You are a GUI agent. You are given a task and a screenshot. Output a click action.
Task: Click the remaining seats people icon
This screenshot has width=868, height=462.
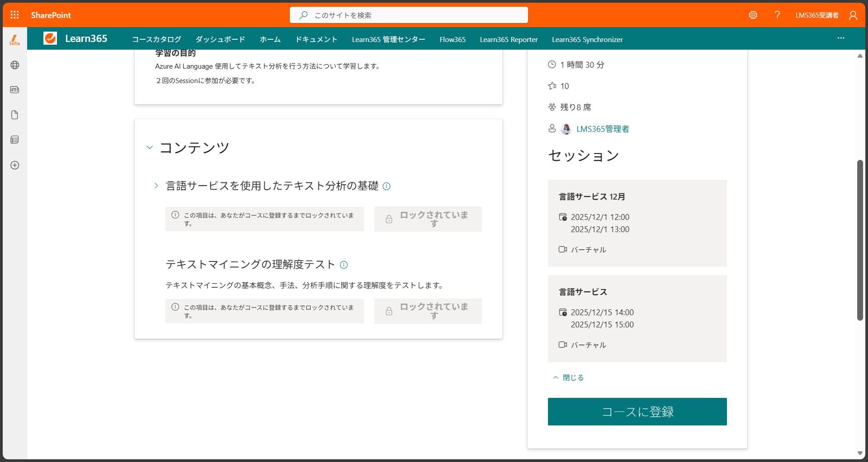[x=552, y=107]
